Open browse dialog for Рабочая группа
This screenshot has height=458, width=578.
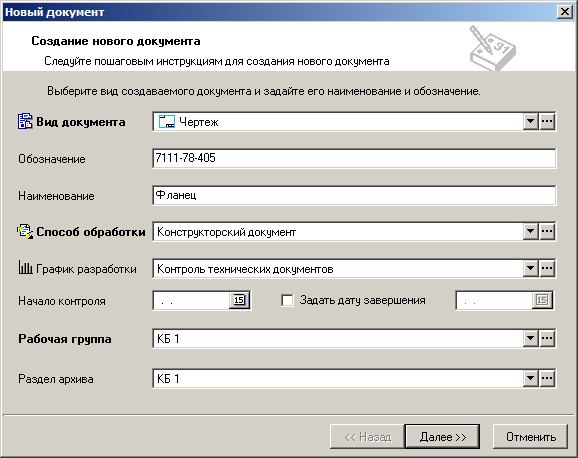[547, 338]
